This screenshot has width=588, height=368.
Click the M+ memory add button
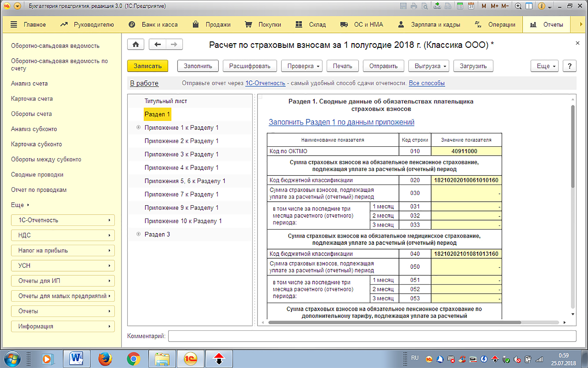click(x=494, y=6)
